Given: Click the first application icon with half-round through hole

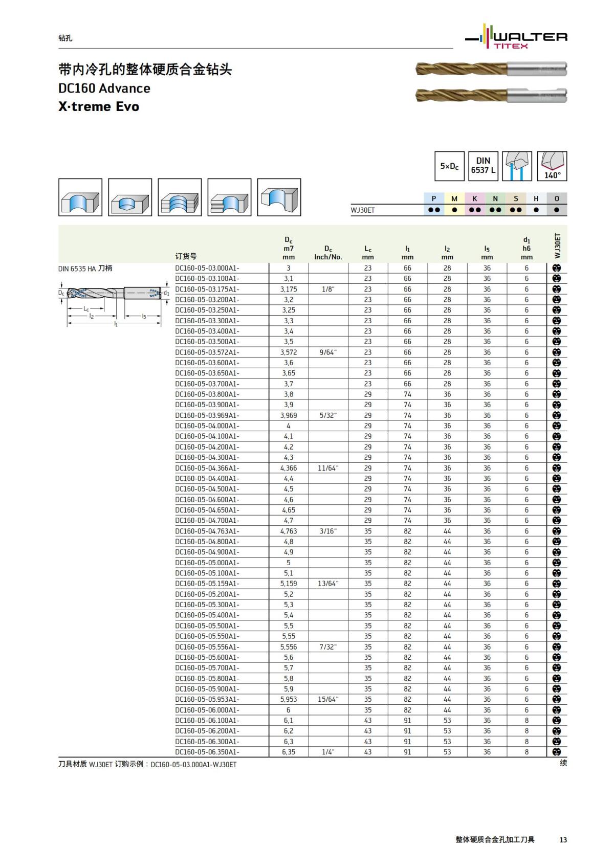Looking at the screenshot, I should [80, 197].
